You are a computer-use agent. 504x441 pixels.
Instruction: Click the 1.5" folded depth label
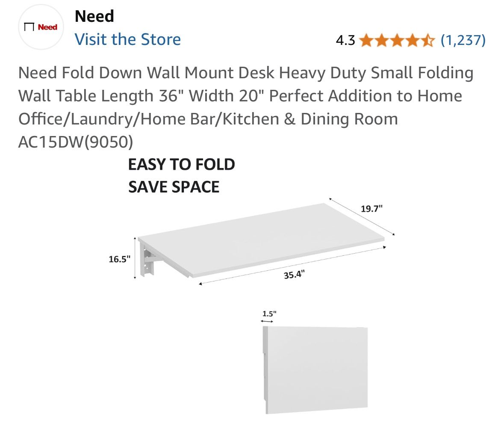point(269,314)
